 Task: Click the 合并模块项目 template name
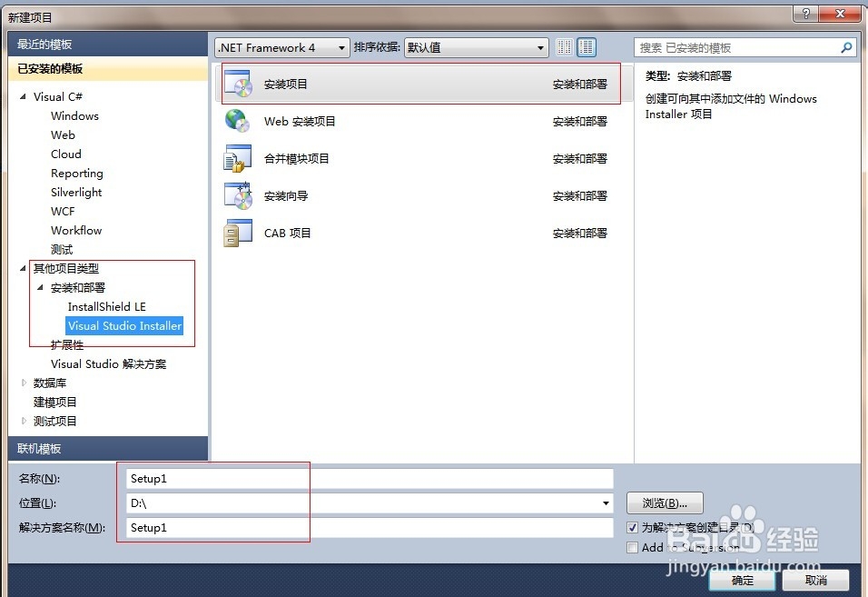pyautogui.click(x=297, y=158)
